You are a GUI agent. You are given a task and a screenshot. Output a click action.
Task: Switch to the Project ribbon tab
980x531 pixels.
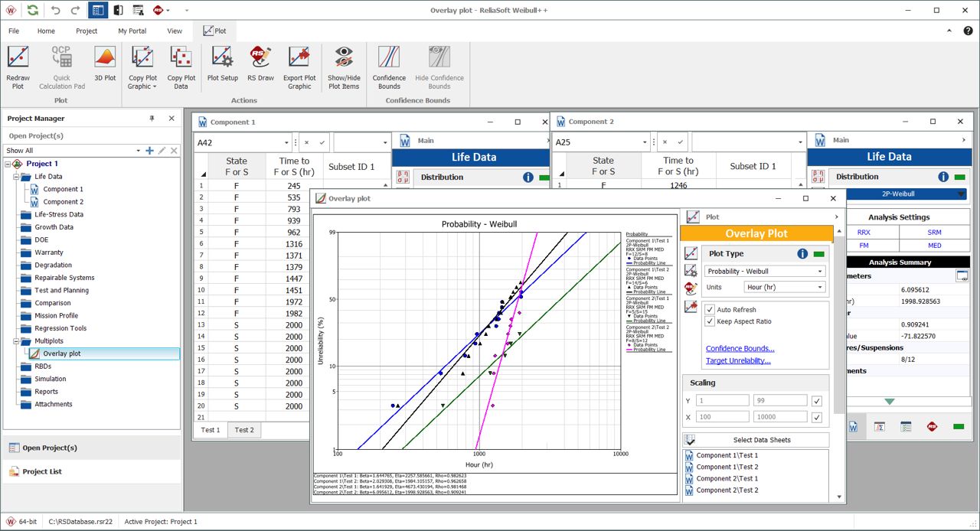click(x=87, y=31)
